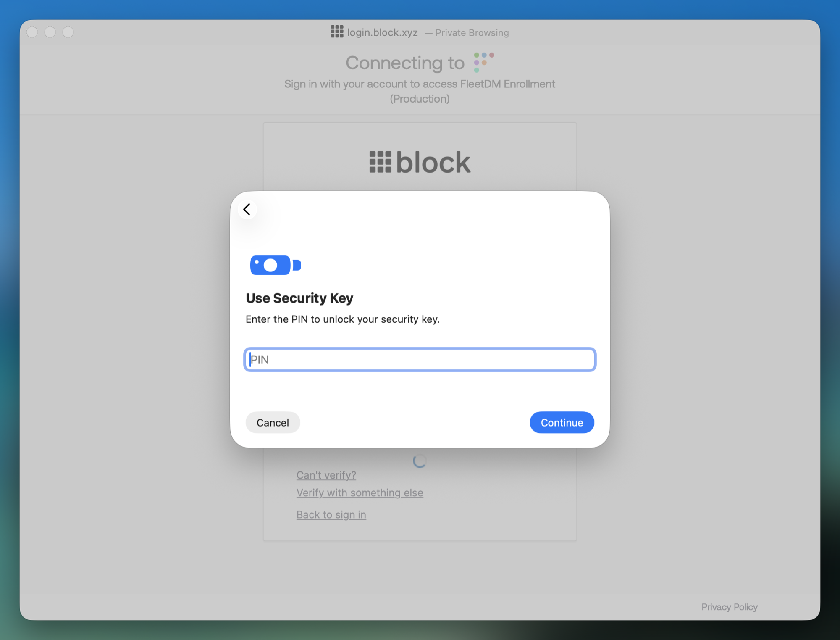Click the blue Continue button
This screenshot has width=840, height=640.
(x=562, y=422)
